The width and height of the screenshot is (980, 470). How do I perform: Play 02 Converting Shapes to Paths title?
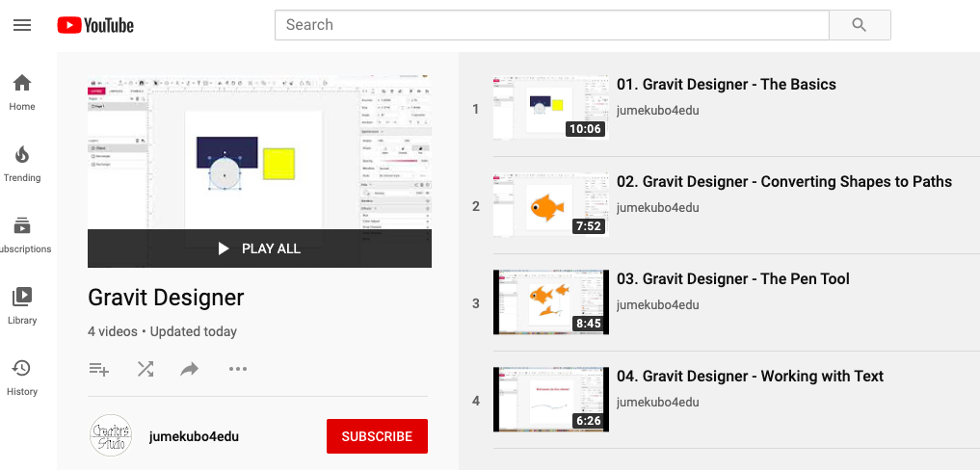(783, 182)
